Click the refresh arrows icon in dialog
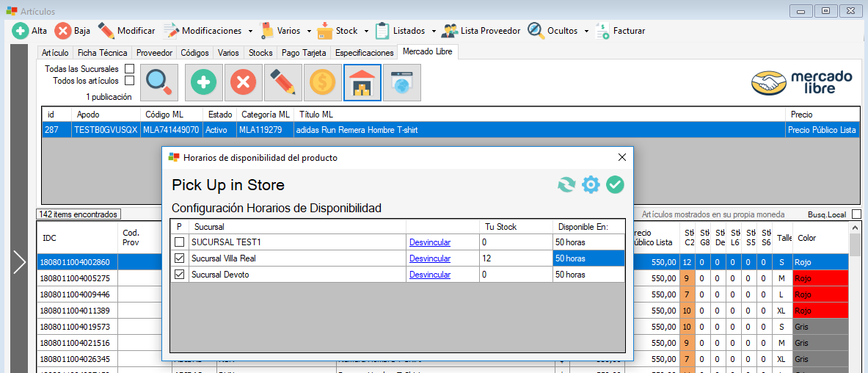 (x=566, y=184)
